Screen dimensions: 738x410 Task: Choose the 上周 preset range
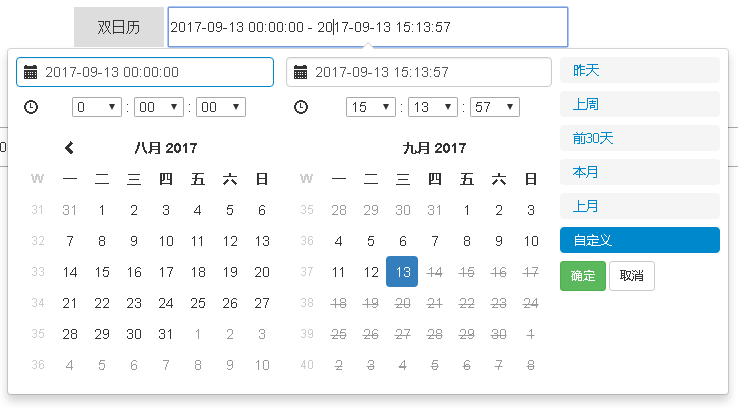tap(639, 104)
